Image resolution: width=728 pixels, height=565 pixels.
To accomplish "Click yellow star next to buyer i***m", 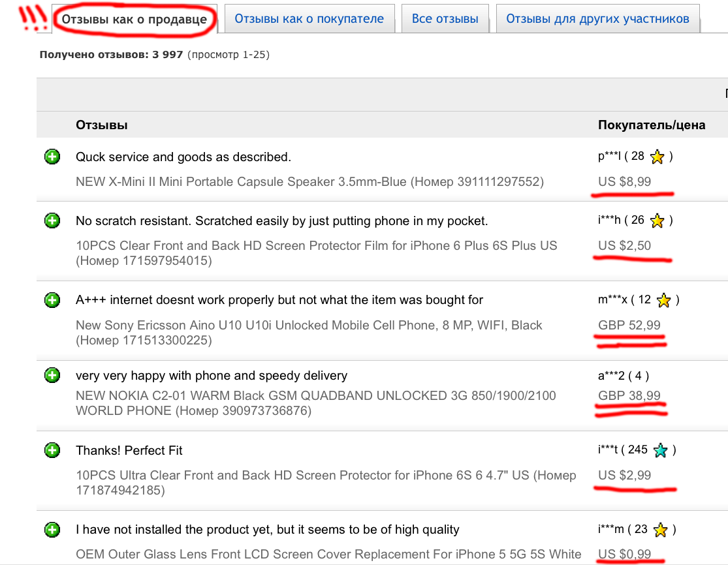I will pos(660,530).
